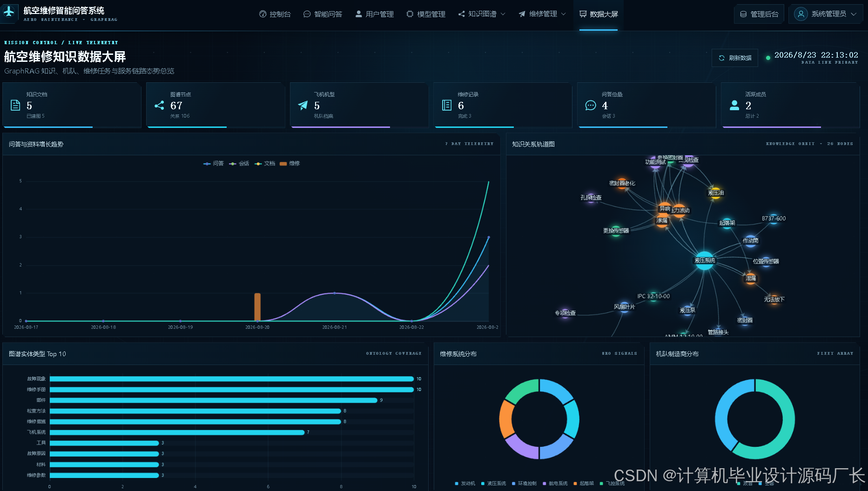Click the 飞机系统 bar valued 7
The width and height of the screenshot is (868, 491).
(x=177, y=432)
